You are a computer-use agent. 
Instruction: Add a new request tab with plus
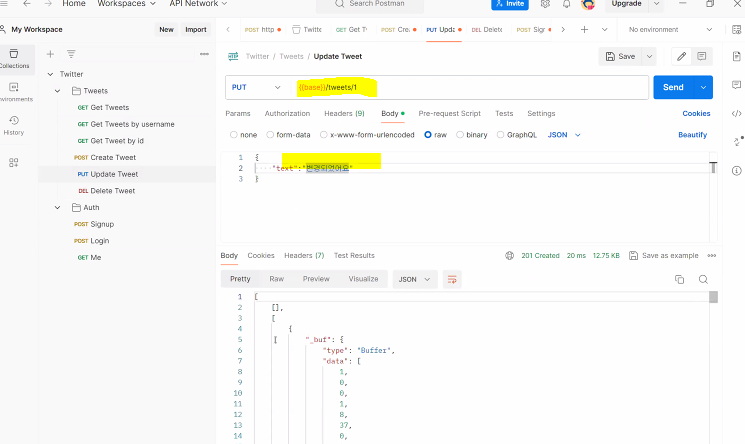tap(584, 29)
